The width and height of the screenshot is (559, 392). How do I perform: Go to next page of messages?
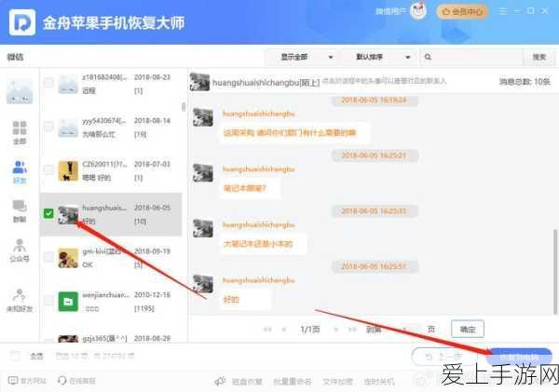tap(335, 330)
